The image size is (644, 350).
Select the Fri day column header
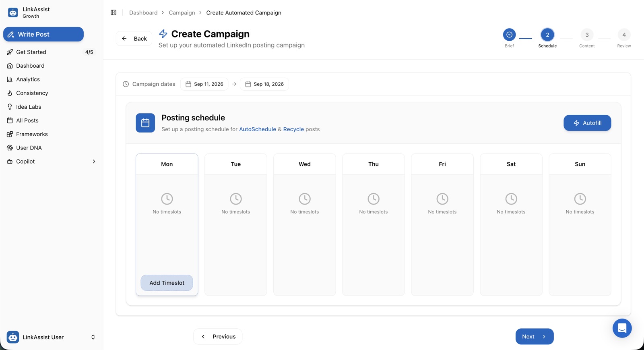[442, 164]
